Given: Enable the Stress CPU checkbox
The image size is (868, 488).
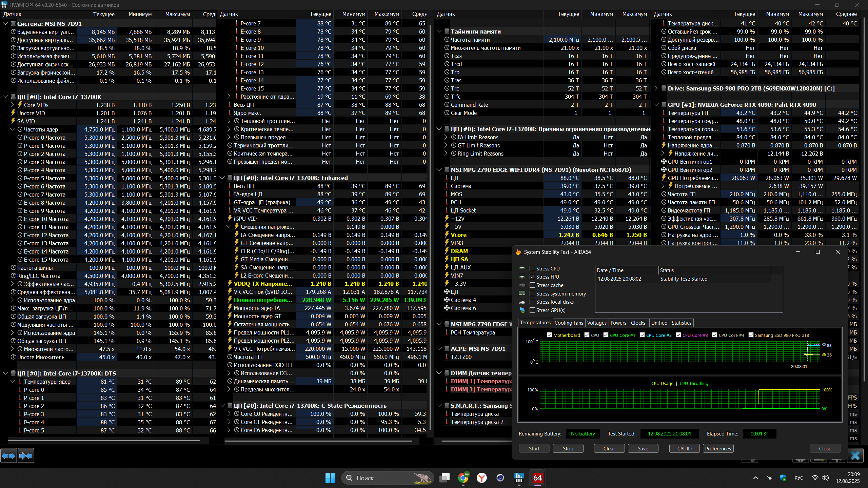Looking at the screenshot, I should 532,268.
